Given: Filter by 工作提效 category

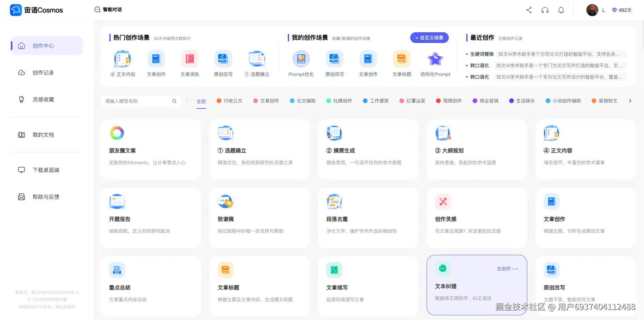Looking at the screenshot, I should point(376,101).
